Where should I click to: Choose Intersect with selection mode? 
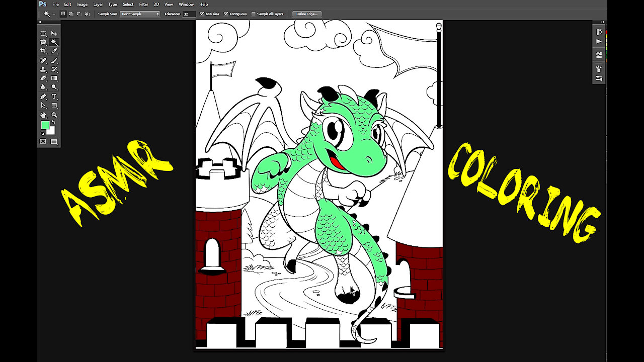[x=87, y=14]
